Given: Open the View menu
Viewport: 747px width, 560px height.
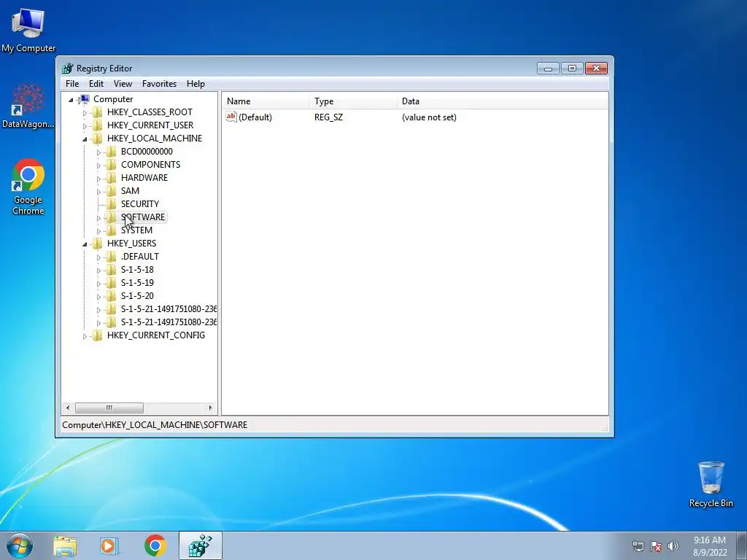Looking at the screenshot, I should (123, 84).
